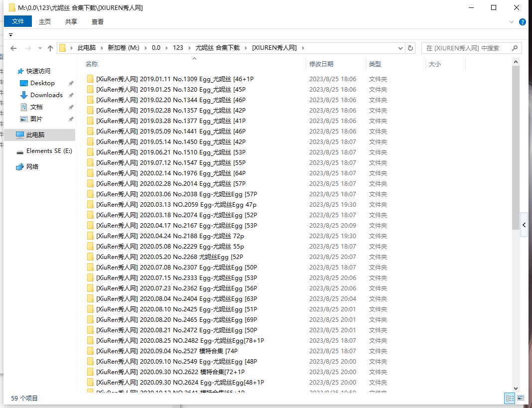Click 此电脑 in breadcrumb path
Viewport: 532px width, 408px height.
87,48
